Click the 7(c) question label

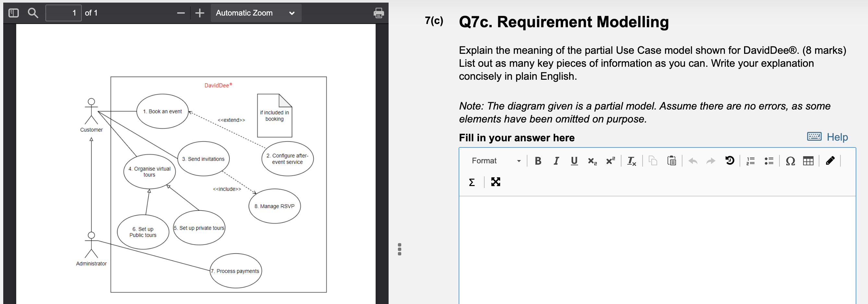point(434,21)
